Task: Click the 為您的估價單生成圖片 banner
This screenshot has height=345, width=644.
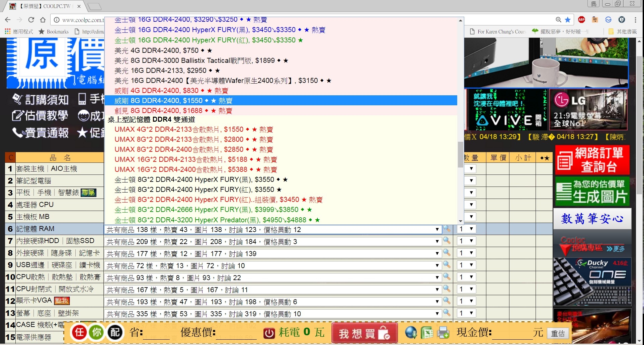Action: (592, 191)
